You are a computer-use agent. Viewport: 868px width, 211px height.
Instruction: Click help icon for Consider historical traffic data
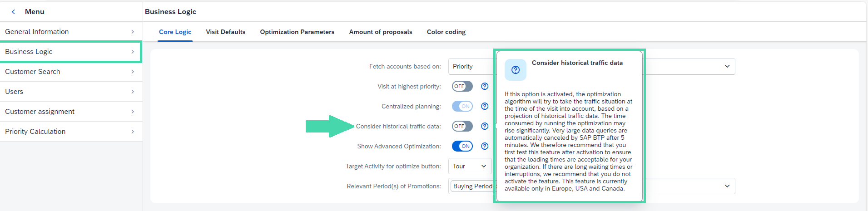[x=485, y=126]
